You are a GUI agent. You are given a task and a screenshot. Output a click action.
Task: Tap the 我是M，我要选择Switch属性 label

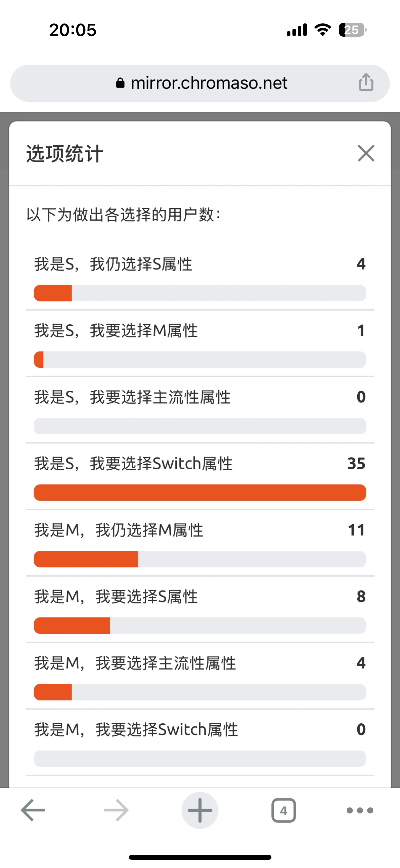136,729
